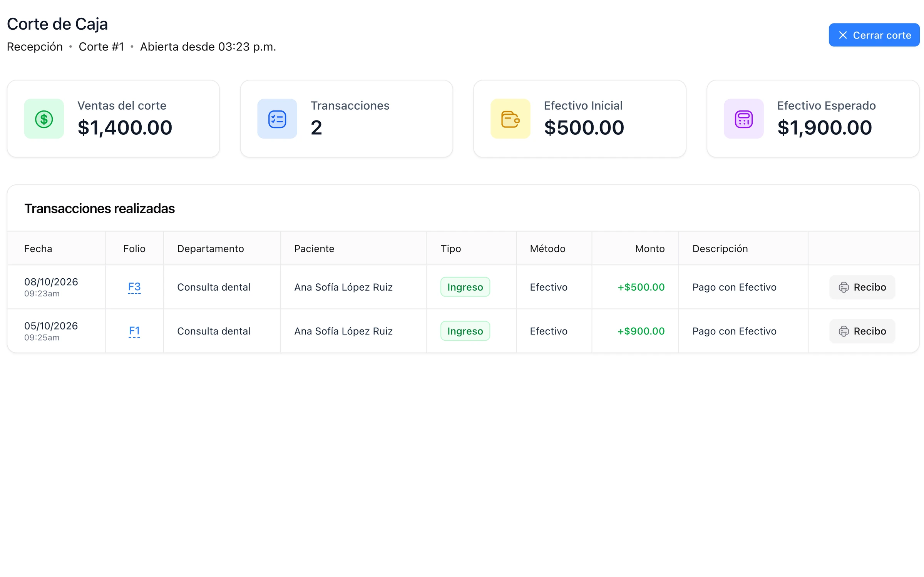
Task: Click the Folio column header
Action: coord(134,249)
